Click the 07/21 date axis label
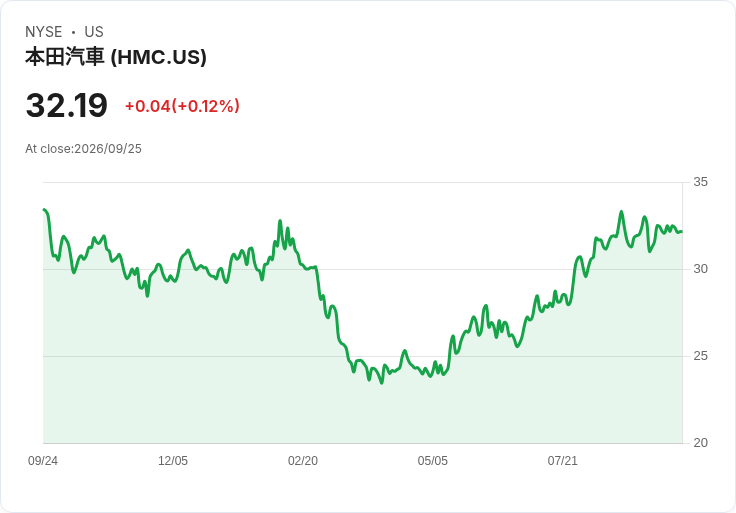 coord(562,461)
